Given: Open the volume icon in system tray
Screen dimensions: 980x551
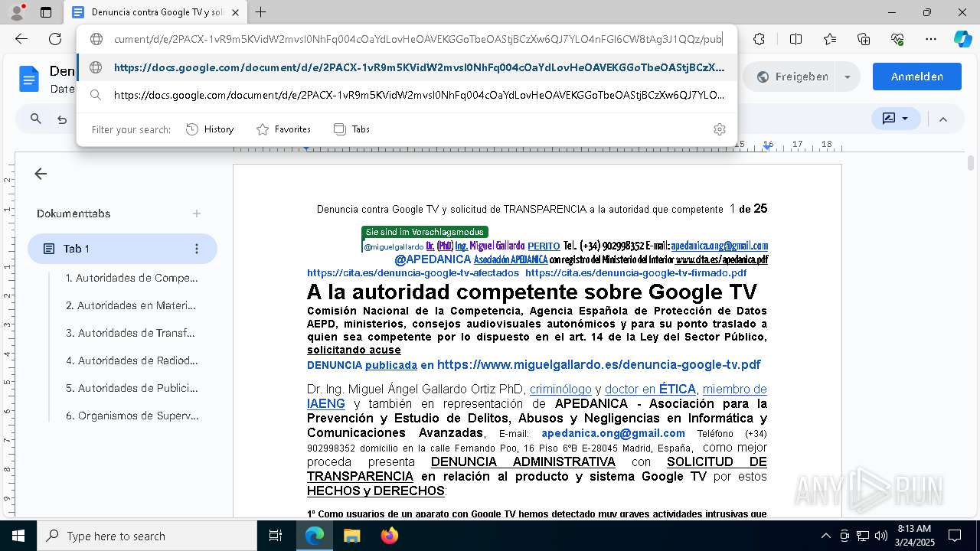Looking at the screenshot, I should click(x=881, y=536).
